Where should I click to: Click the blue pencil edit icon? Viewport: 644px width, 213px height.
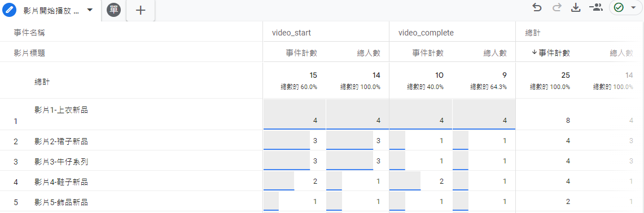click(x=9, y=10)
